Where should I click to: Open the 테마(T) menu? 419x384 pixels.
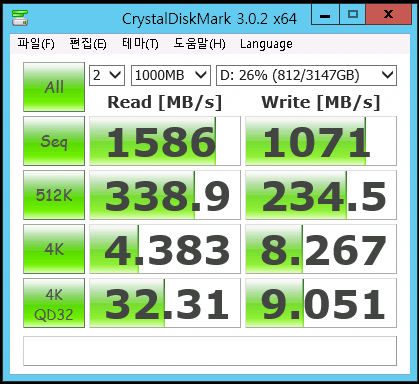[x=140, y=44]
